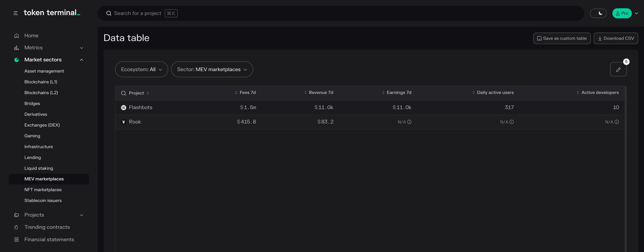
Task: Click the info icon beside Rook earnings N/A
Action: tap(409, 122)
